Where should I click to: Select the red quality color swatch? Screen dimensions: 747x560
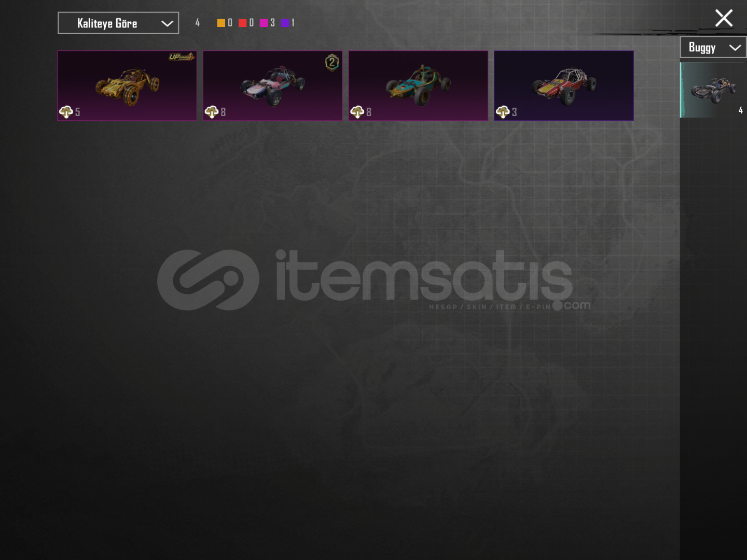(x=242, y=23)
